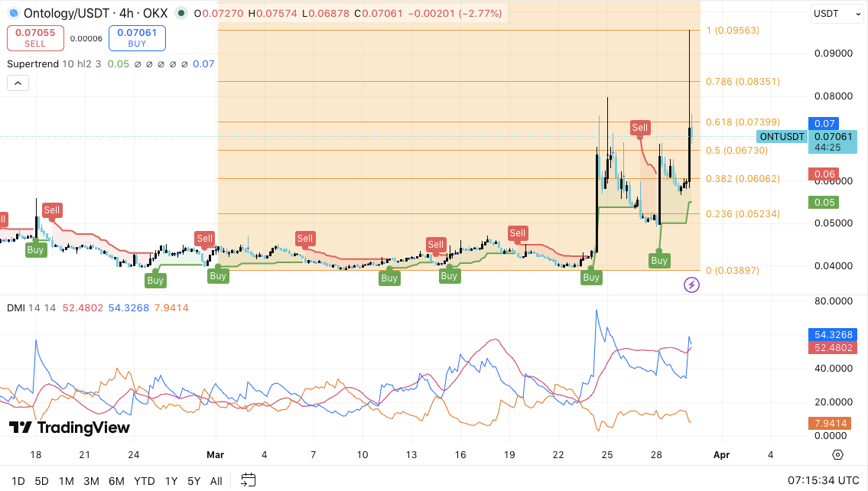The width and height of the screenshot is (868, 491).
Task: Open the USDT currency dropdown
Action: coord(837,13)
